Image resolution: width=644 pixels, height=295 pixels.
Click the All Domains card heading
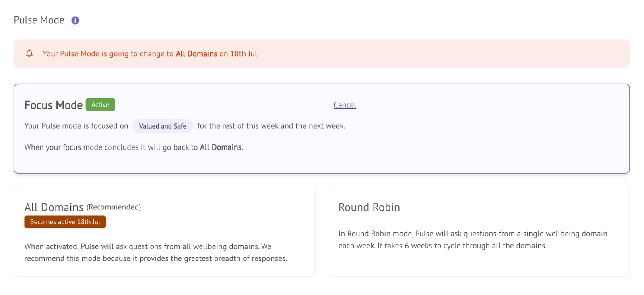click(54, 207)
